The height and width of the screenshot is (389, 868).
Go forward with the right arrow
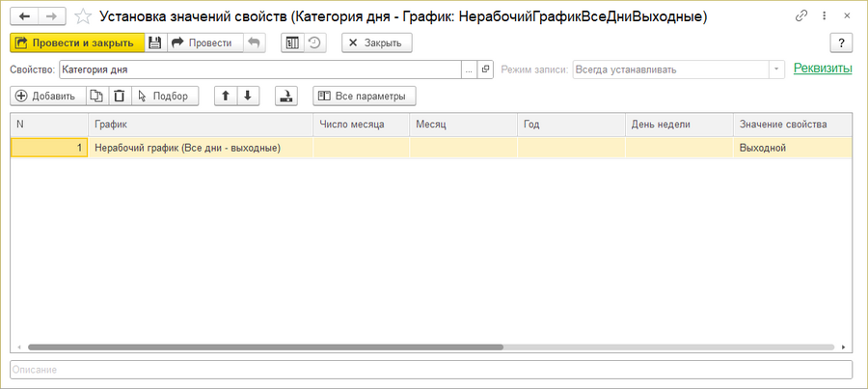click(x=51, y=16)
